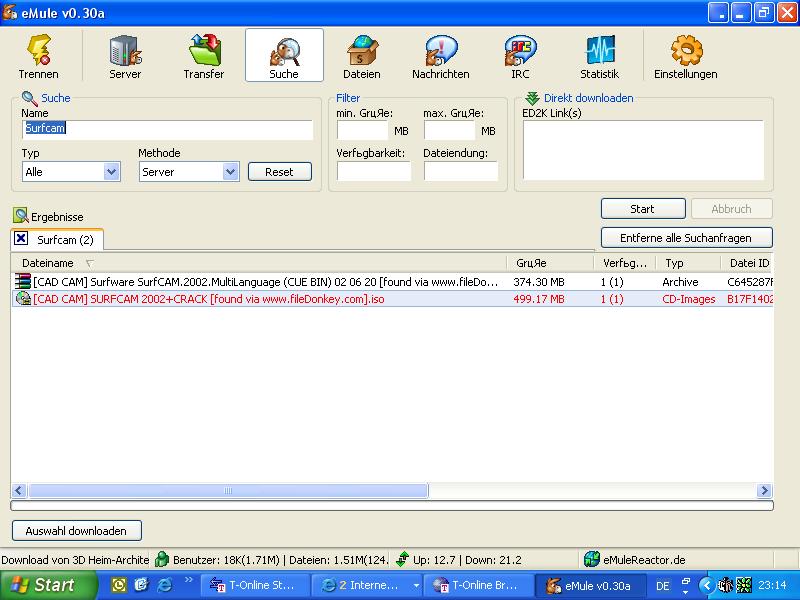Click the Dateiendung filter field
This screenshot has width=800, height=600.
[x=461, y=171]
